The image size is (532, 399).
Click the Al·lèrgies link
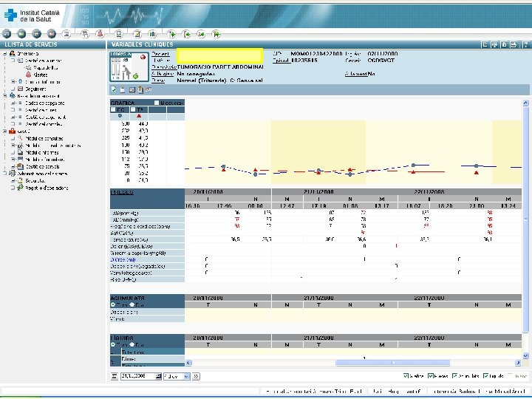pyautogui.click(x=162, y=74)
